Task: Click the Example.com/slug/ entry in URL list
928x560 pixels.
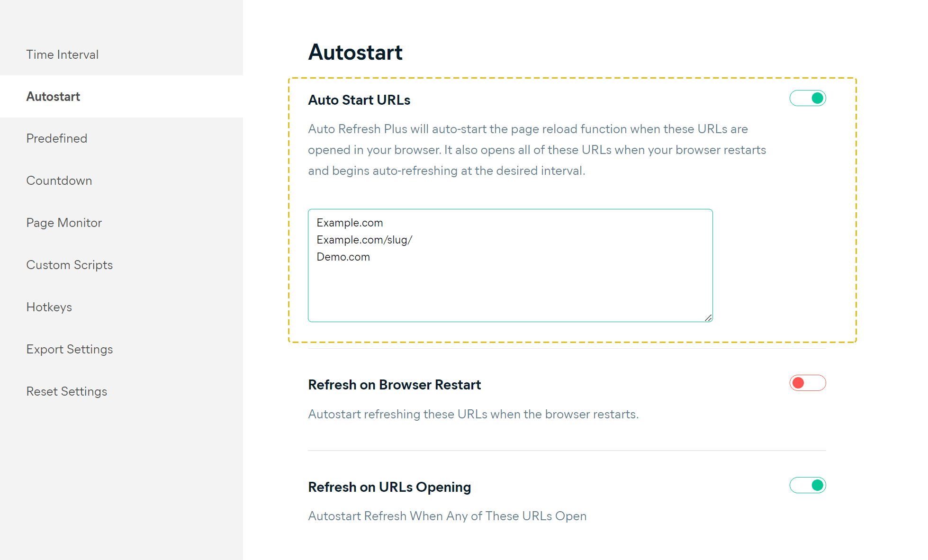Action: (364, 240)
